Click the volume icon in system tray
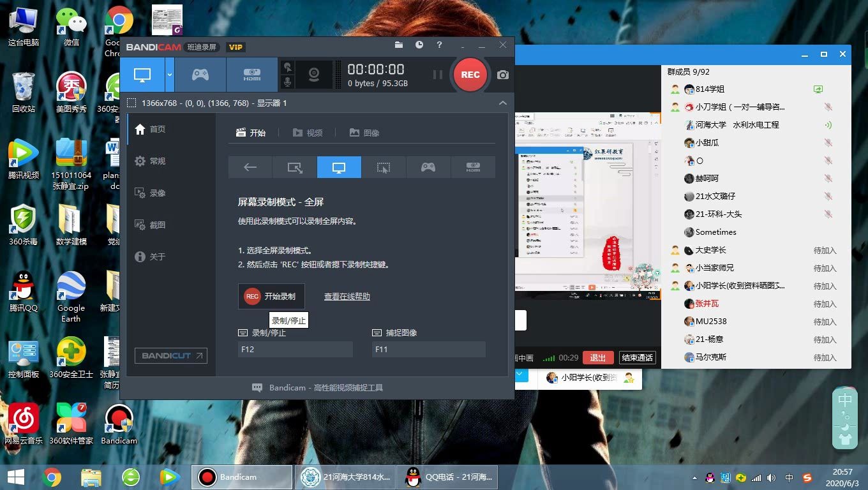 772,477
